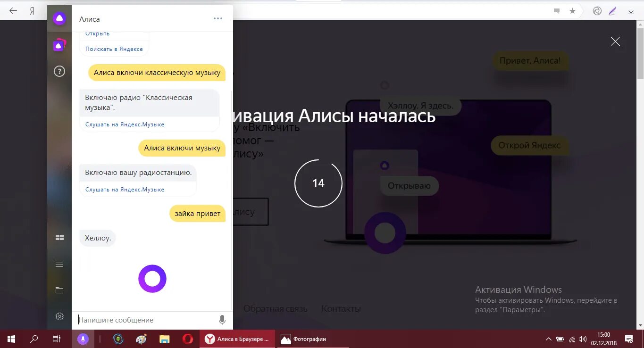The width and height of the screenshot is (644, 348).
Task: Open Windows notification center icon
Action: pyautogui.click(x=629, y=339)
